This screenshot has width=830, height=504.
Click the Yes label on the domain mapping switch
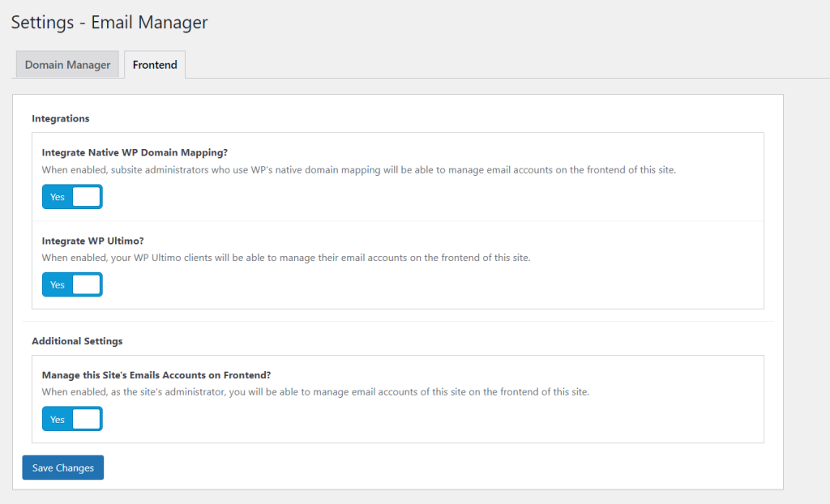(x=57, y=196)
